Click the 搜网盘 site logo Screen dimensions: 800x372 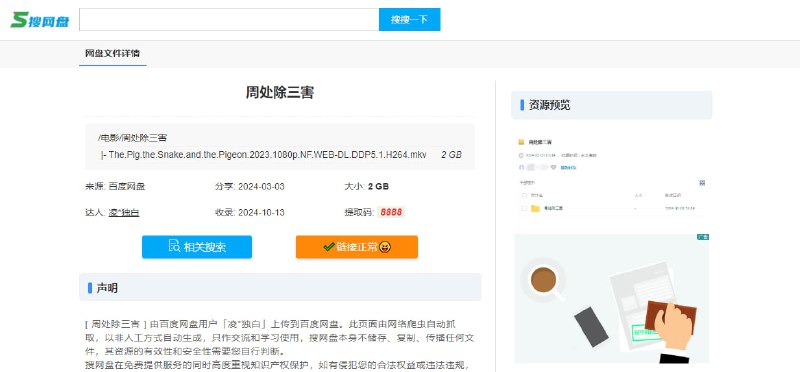[40, 19]
